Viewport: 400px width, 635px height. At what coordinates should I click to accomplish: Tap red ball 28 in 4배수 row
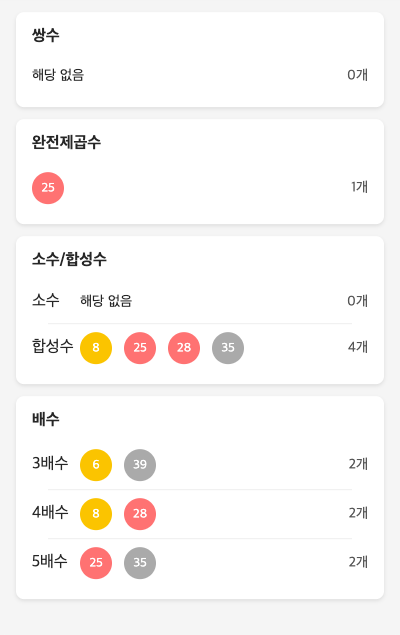140,514
